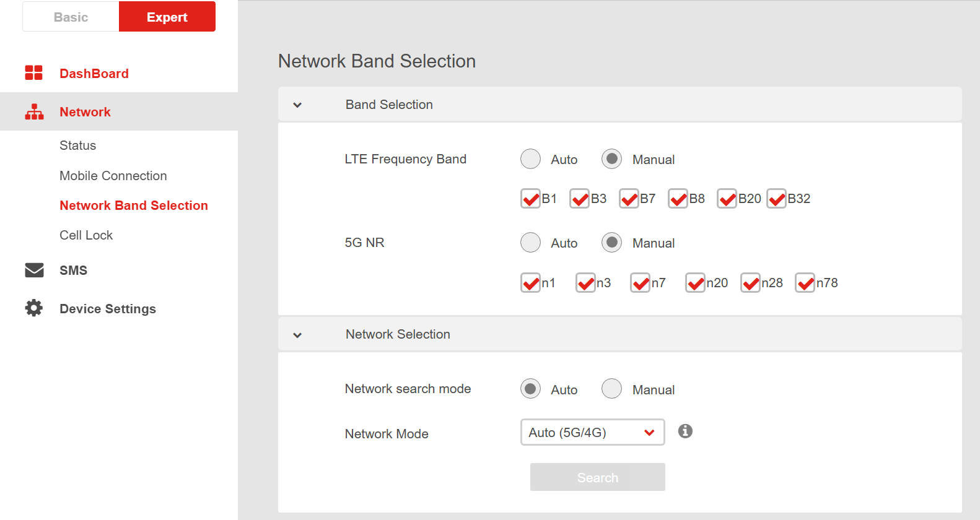Uncheck the n78 5G band checkbox
The image size is (980, 520).
click(x=805, y=284)
